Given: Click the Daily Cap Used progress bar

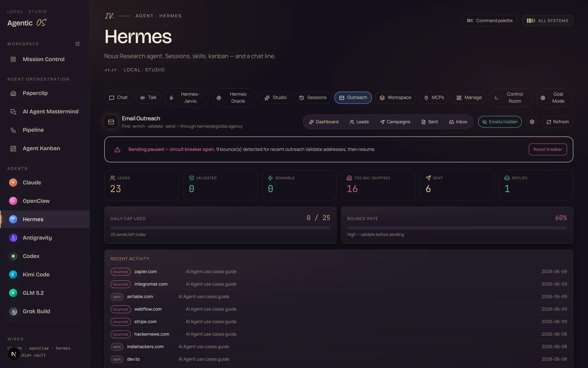Looking at the screenshot, I should pos(220,228).
